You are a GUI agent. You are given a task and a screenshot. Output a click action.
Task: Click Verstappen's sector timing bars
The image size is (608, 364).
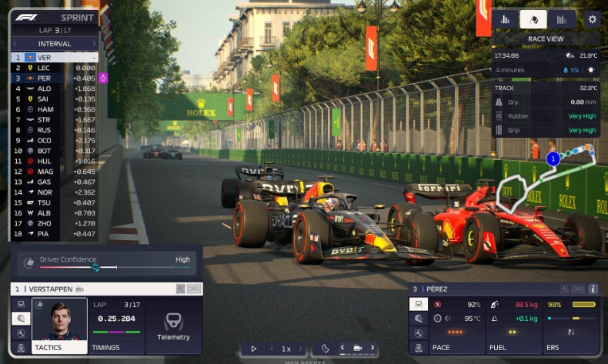click(x=116, y=332)
